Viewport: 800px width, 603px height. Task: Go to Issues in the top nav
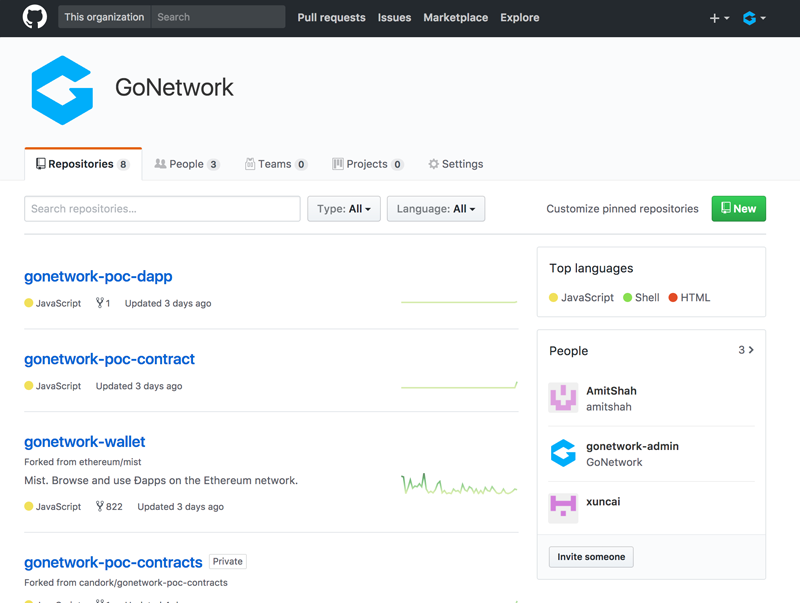click(394, 18)
